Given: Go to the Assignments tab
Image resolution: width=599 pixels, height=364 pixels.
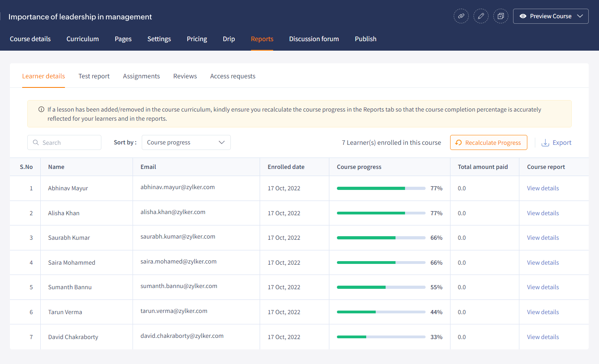Looking at the screenshot, I should (141, 76).
